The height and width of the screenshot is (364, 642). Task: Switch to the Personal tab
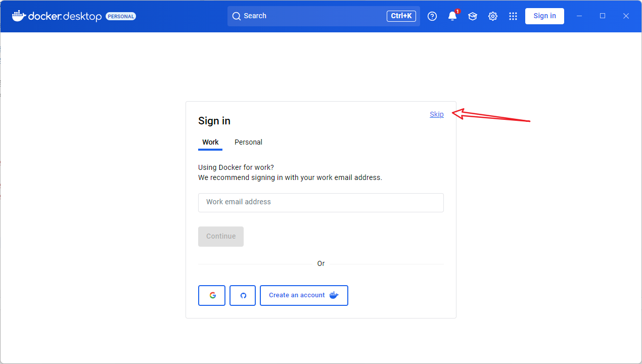(x=248, y=142)
